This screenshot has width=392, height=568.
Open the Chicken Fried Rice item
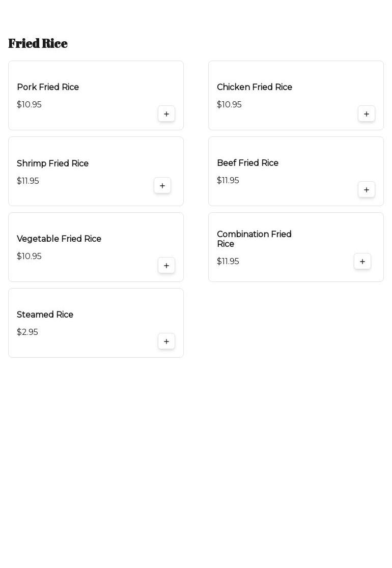pyautogui.click(x=255, y=88)
